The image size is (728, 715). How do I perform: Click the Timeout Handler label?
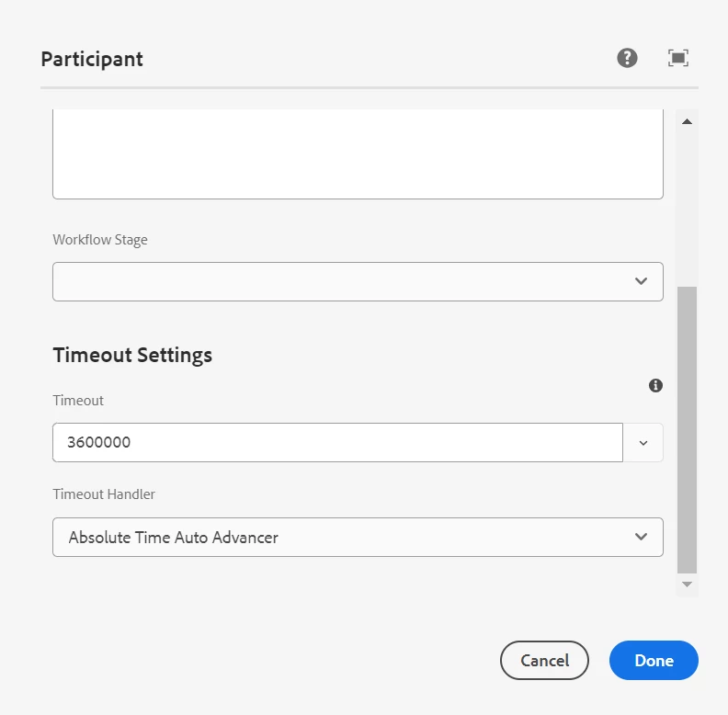pyautogui.click(x=104, y=494)
